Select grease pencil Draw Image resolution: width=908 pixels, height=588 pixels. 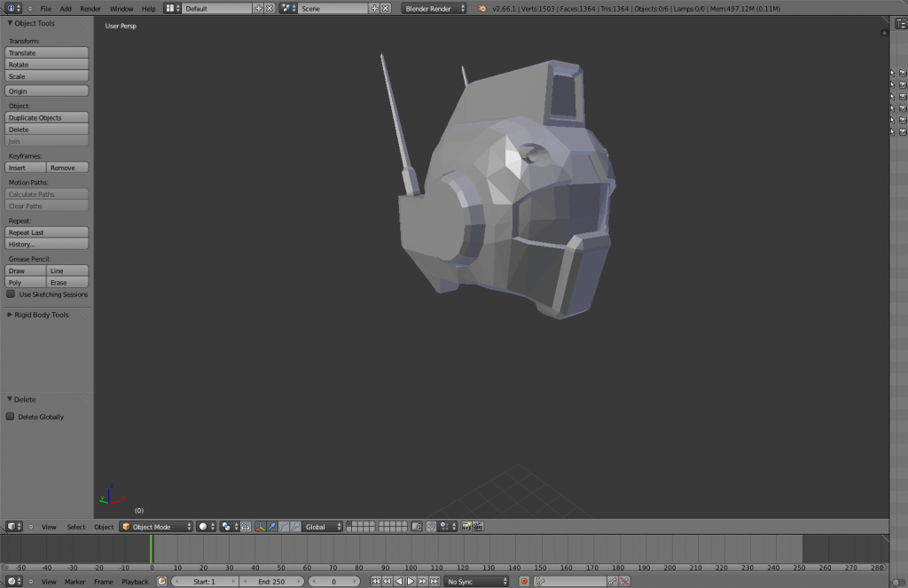click(x=26, y=270)
